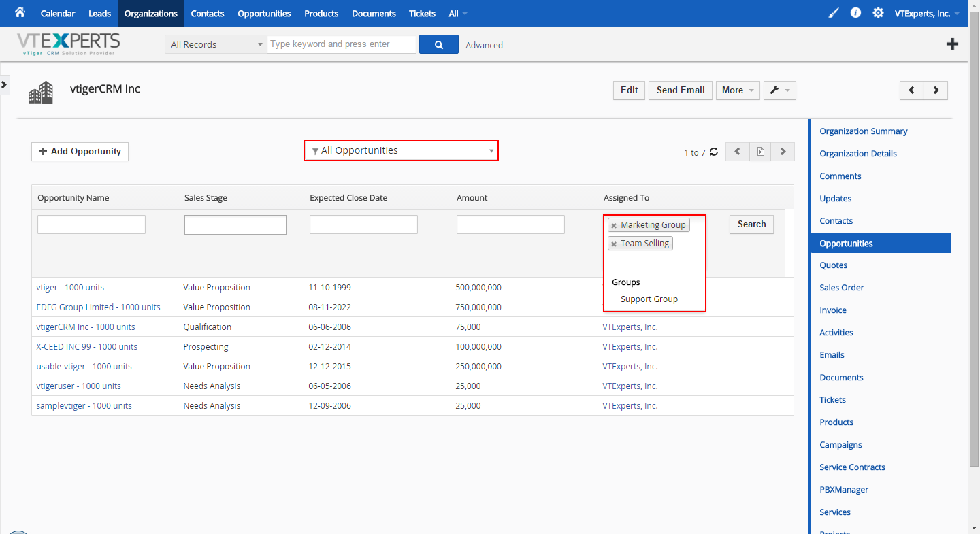Screen dimensions: 980x534
Task: Open the settings gear icon
Action: click(879, 13)
